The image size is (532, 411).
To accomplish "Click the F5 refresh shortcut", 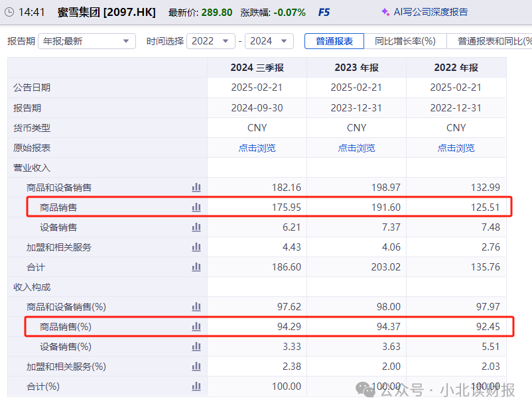I will click(x=324, y=13).
